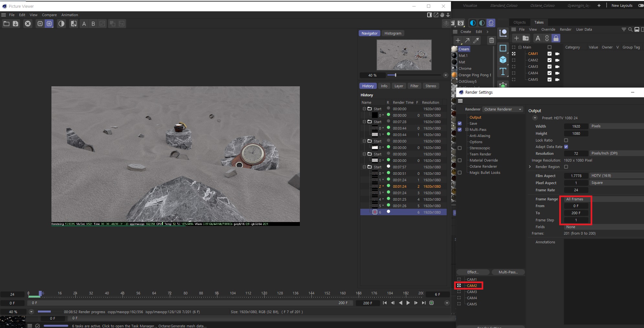Uncheck the CAM1 take checkbox

click(550, 54)
